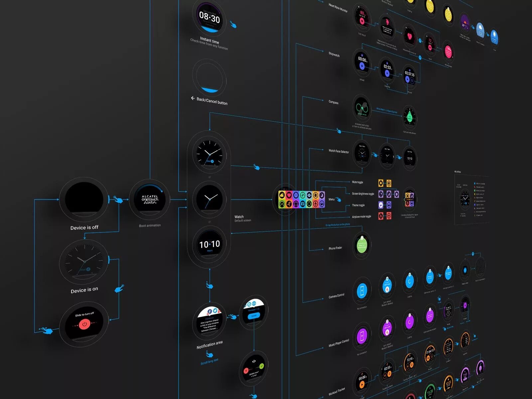Open the purple Music Player no-connection screen
Image resolution: width=532 pixels, height=399 pixels.
pyautogui.click(x=362, y=336)
